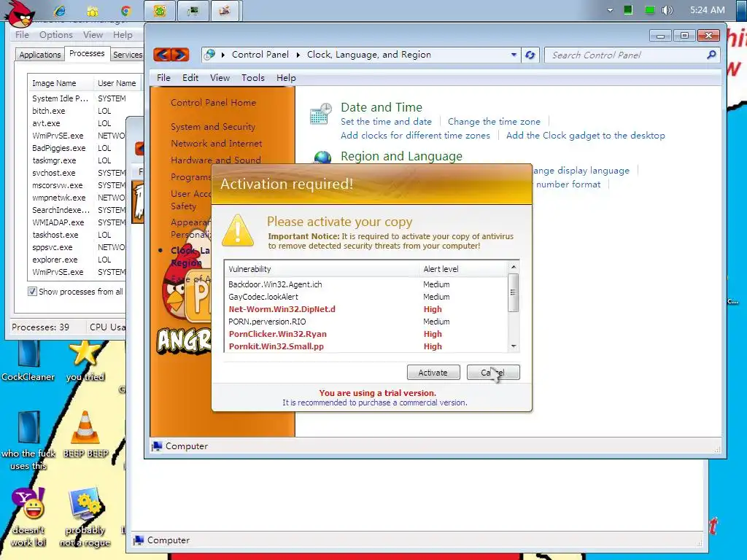Click Add clocks for different time zones

(415, 135)
